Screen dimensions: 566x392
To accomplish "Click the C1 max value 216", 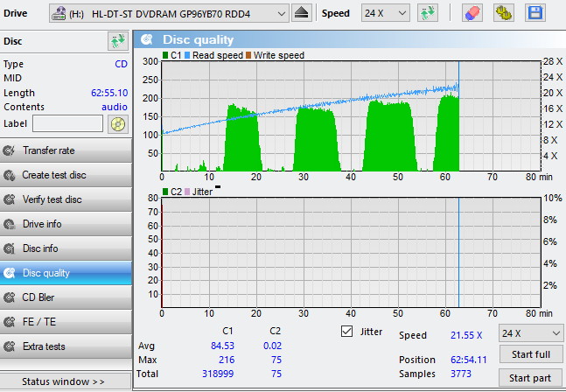I will pyautogui.click(x=227, y=360).
